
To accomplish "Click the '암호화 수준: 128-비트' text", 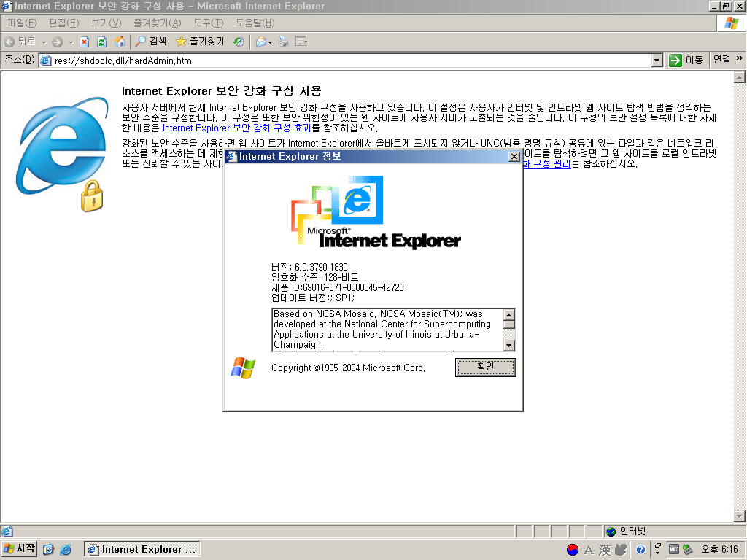I will coord(315,278).
